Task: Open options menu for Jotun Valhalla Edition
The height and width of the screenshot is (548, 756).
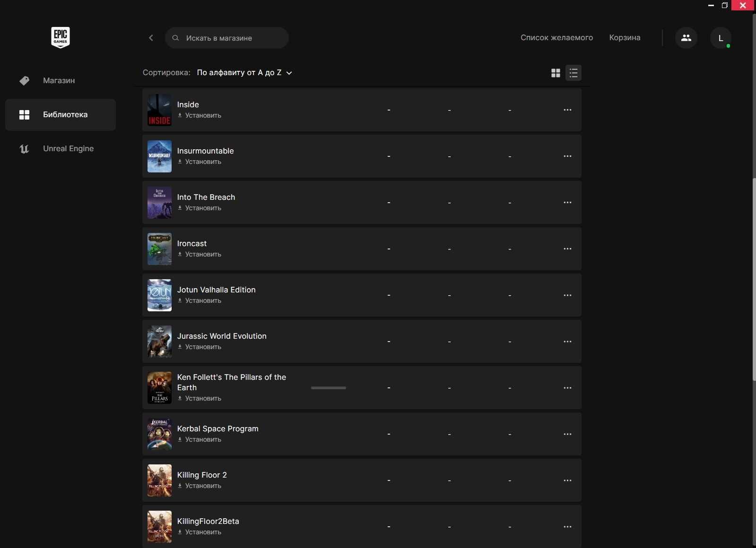Action: point(567,295)
